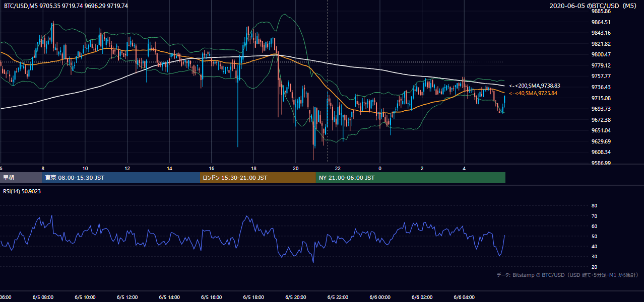The width and height of the screenshot is (644, 302).
Task: Click the 6/5 10:00 time axis label
Action: click(85, 297)
